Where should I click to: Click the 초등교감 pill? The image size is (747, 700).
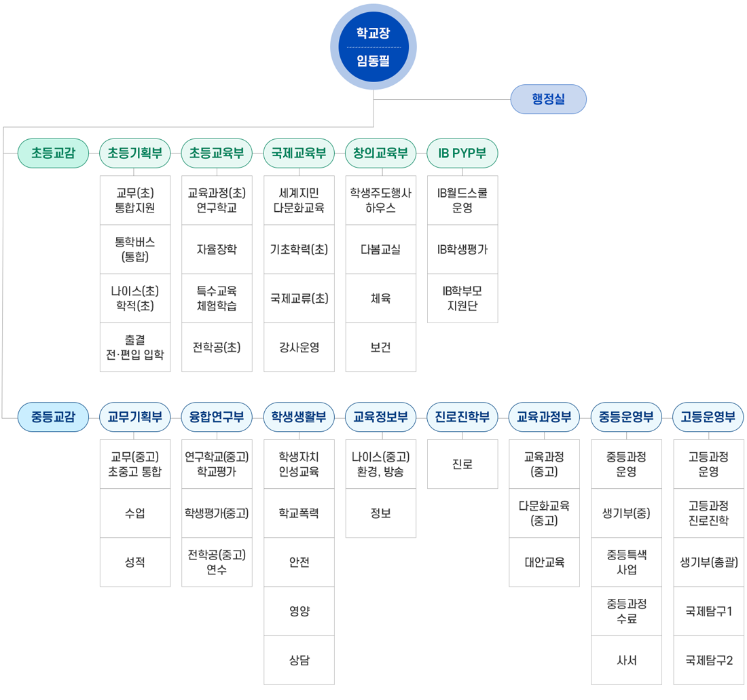click(53, 153)
